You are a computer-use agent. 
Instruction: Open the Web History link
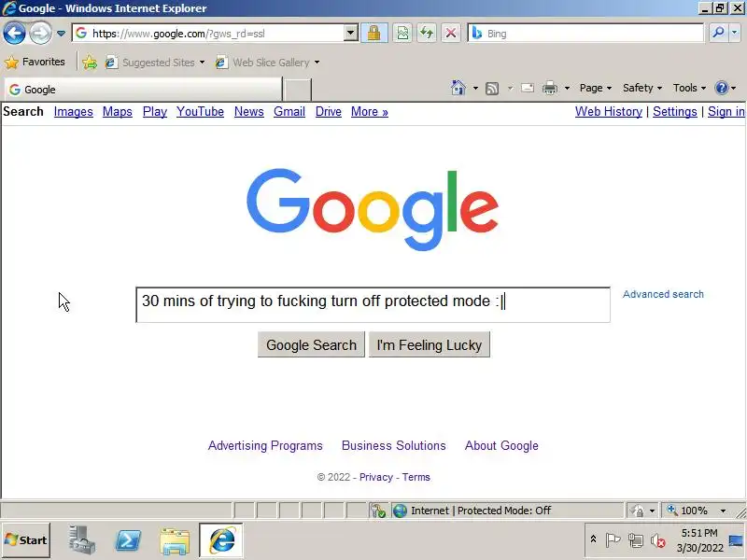tap(609, 111)
